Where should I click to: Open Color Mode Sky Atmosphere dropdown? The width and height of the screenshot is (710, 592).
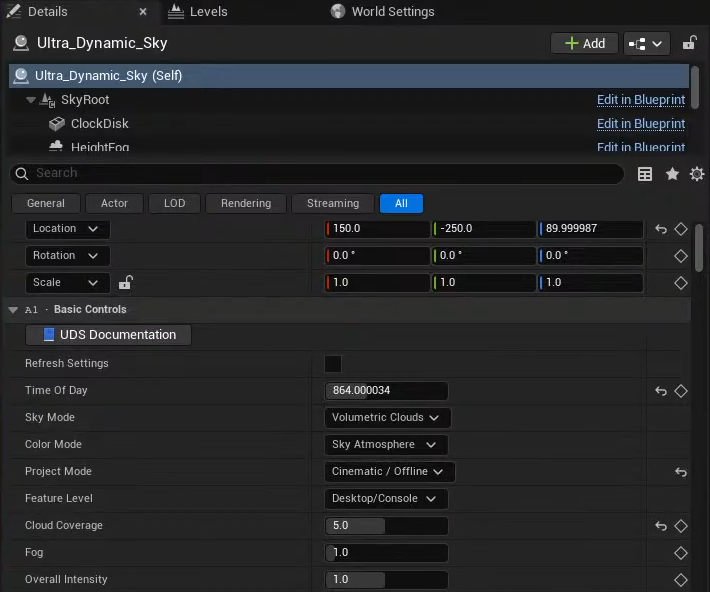pos(386,445)
